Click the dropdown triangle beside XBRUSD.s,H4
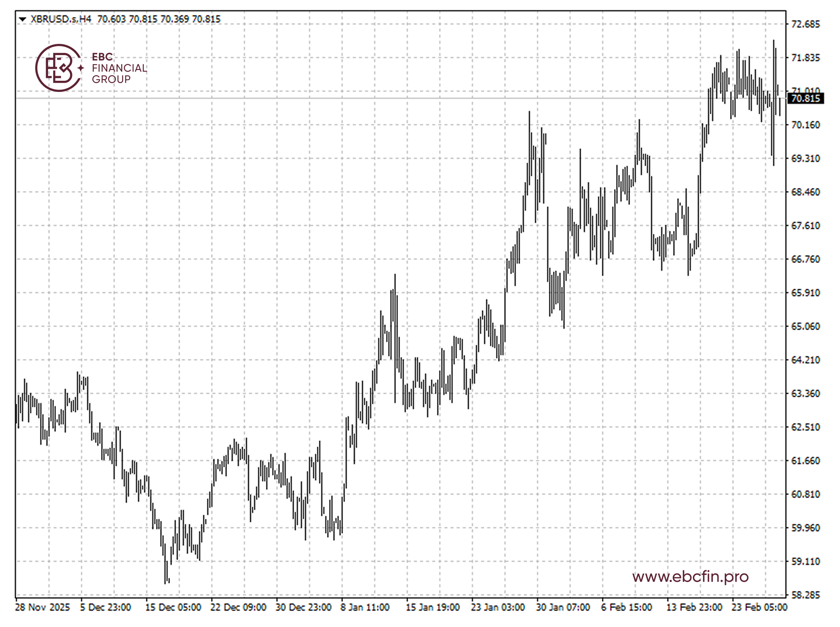840x627 pixels. tap(23, 19)
